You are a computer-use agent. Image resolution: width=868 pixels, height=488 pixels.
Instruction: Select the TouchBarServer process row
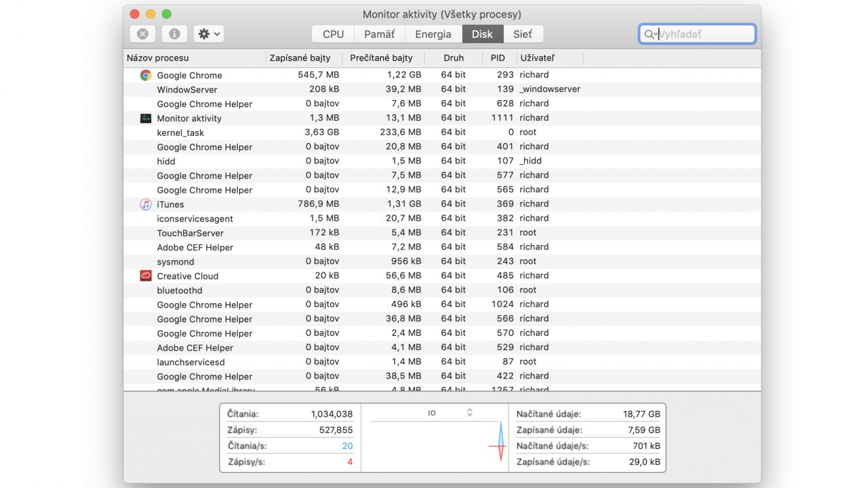tap(442, 233)
